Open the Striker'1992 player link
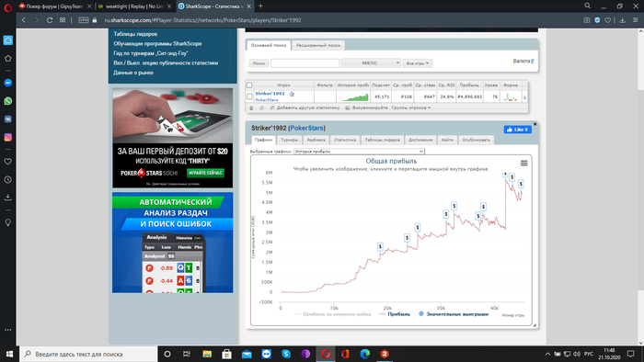The height and width of the screenshot is (362, 644). click(270, 94)
